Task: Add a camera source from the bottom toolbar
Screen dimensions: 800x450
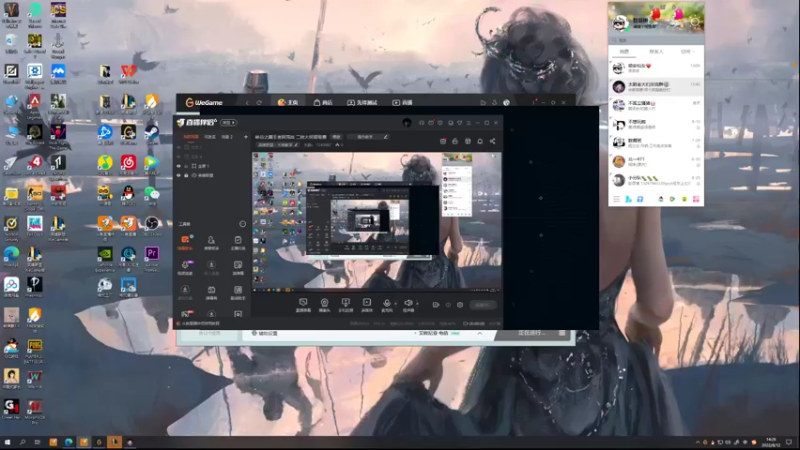Action: 324,305
